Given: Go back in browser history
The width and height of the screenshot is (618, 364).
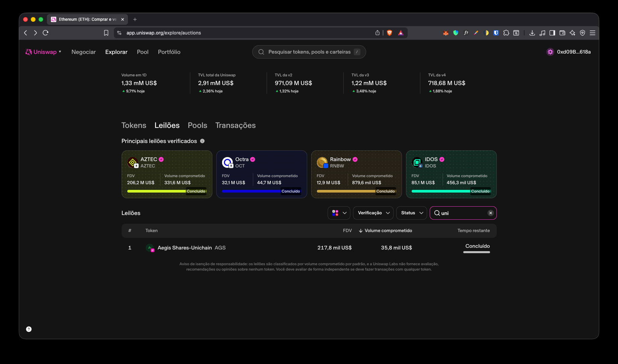Looking at the screenshot, I should point(25,33).
